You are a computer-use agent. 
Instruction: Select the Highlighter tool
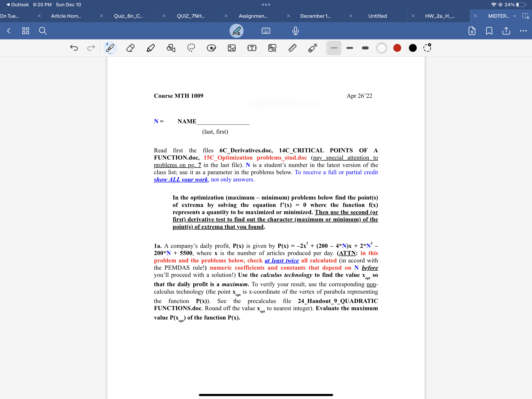(150, 48)
